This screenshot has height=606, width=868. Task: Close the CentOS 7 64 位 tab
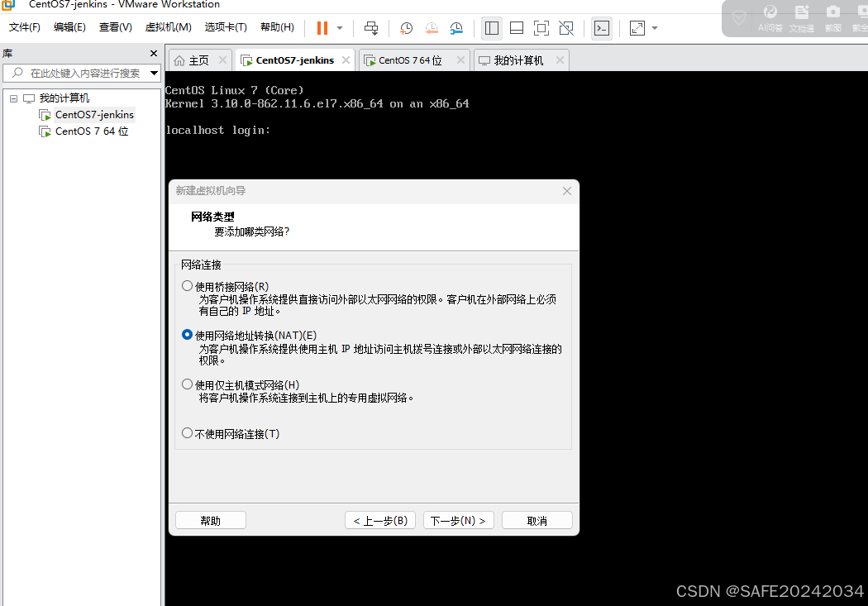(460, 60)
